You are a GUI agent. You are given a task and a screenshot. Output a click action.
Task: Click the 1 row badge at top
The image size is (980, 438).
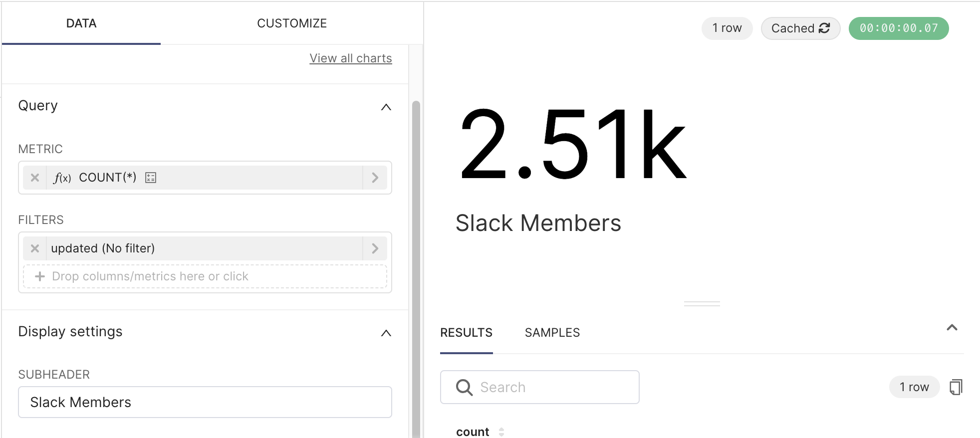pyautogui.click(x=727, y=28)
